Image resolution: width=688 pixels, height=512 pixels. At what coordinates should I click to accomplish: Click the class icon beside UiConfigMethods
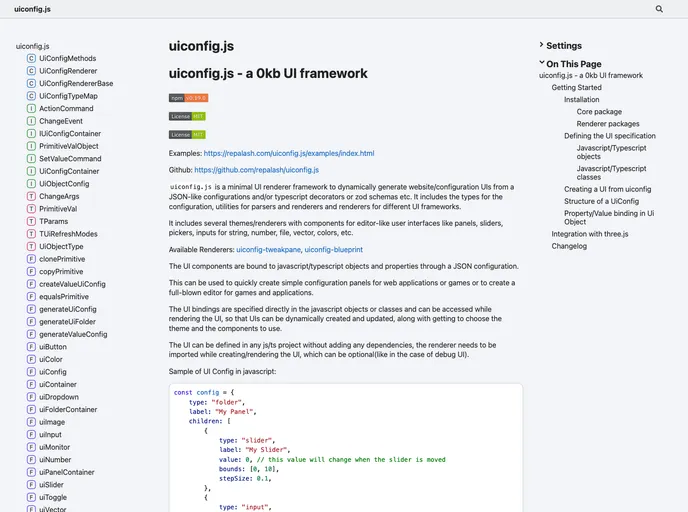point(31,58)
